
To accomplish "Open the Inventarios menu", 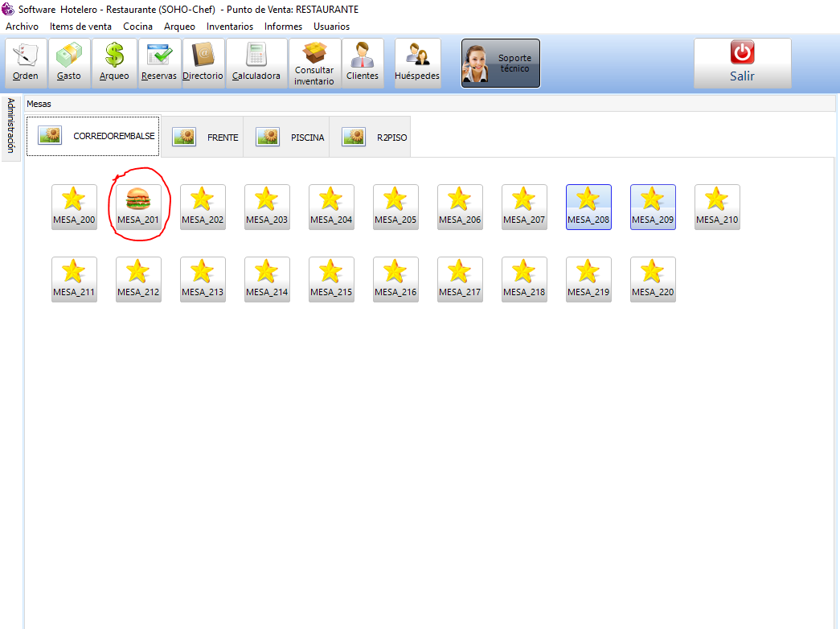I will tap(229, 27).
